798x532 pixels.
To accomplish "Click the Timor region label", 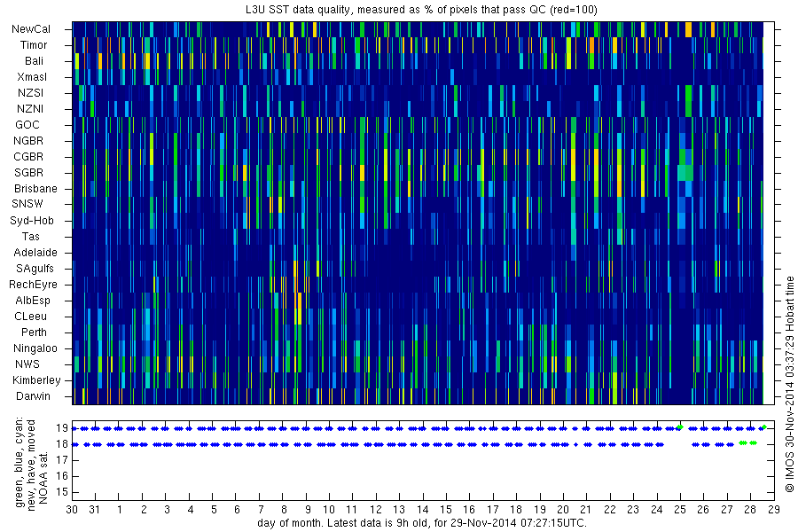I will pos(34,45).
